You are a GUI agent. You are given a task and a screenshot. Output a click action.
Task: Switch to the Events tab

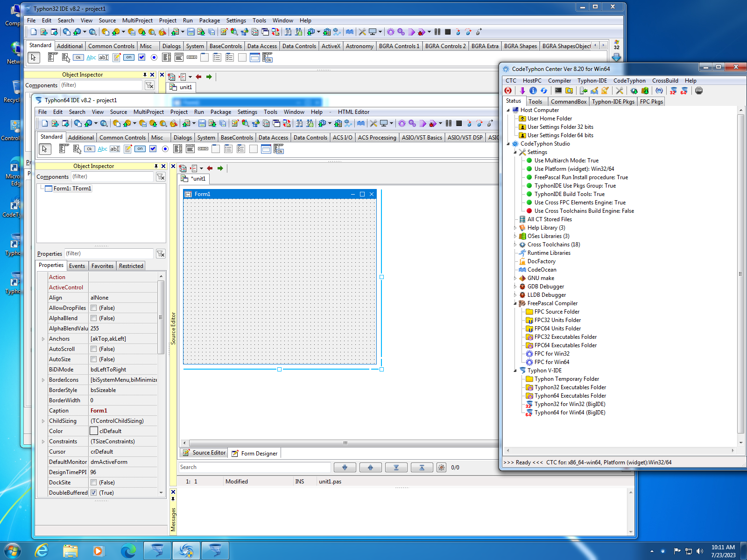77,266
